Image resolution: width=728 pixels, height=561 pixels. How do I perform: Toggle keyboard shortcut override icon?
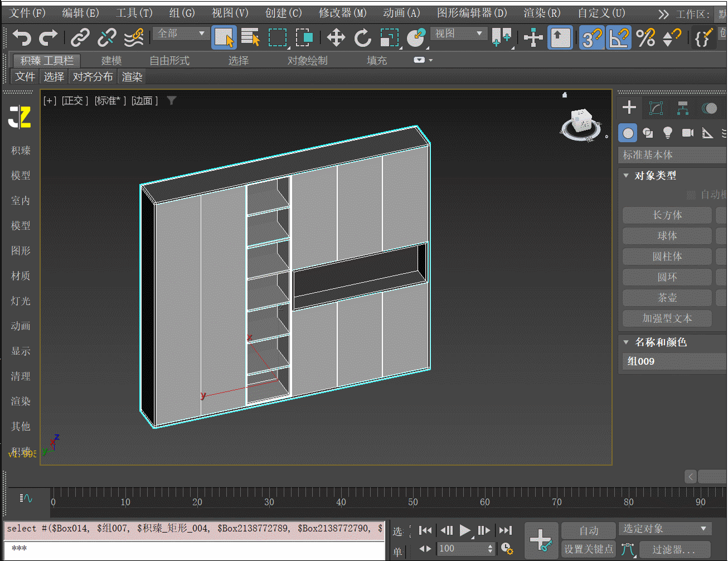[x=560, y=38]
